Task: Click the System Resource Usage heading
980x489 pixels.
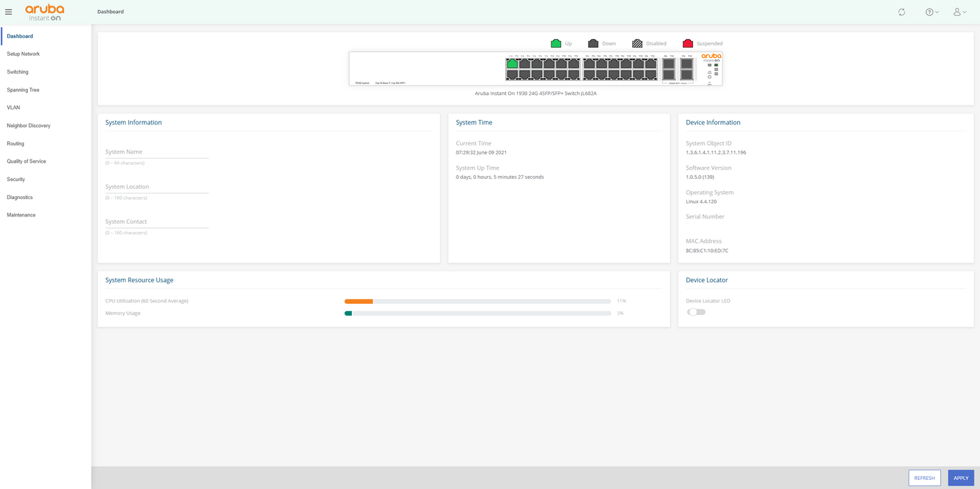Action: coord(140,280)
